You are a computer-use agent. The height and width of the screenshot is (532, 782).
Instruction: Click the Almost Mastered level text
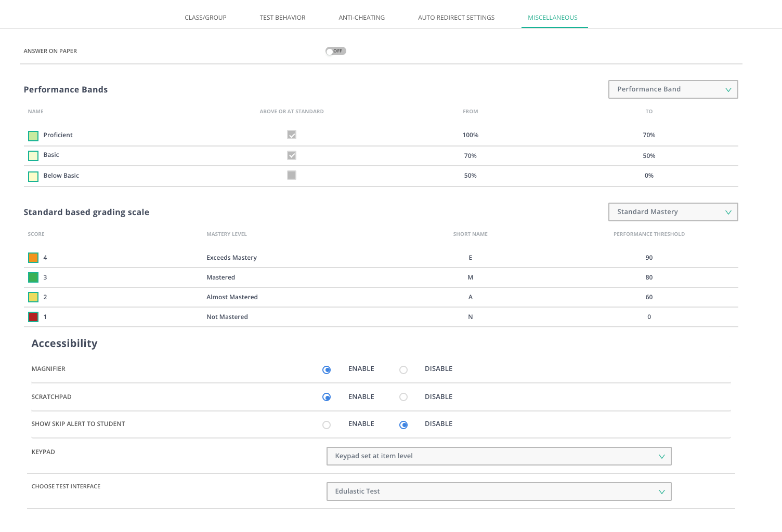click(x=232, y=297)
